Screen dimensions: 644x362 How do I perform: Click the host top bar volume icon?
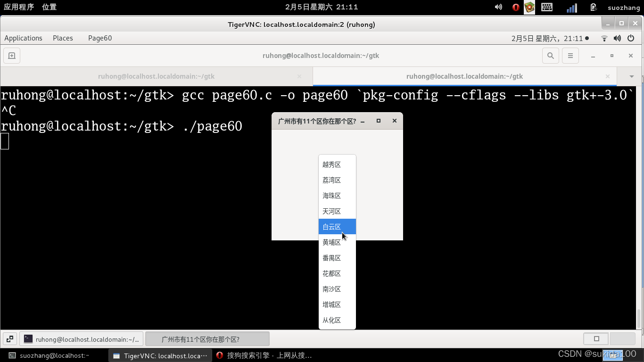coord(498,7)
